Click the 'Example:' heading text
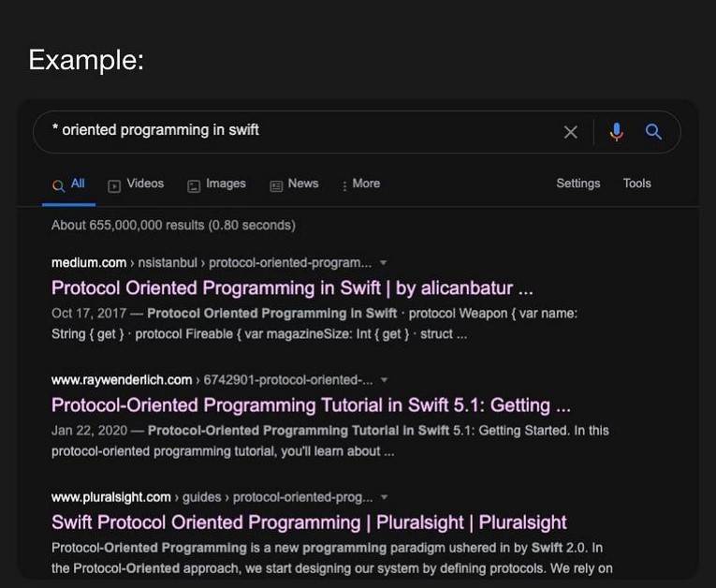716x588 pixels. [86, 60]
